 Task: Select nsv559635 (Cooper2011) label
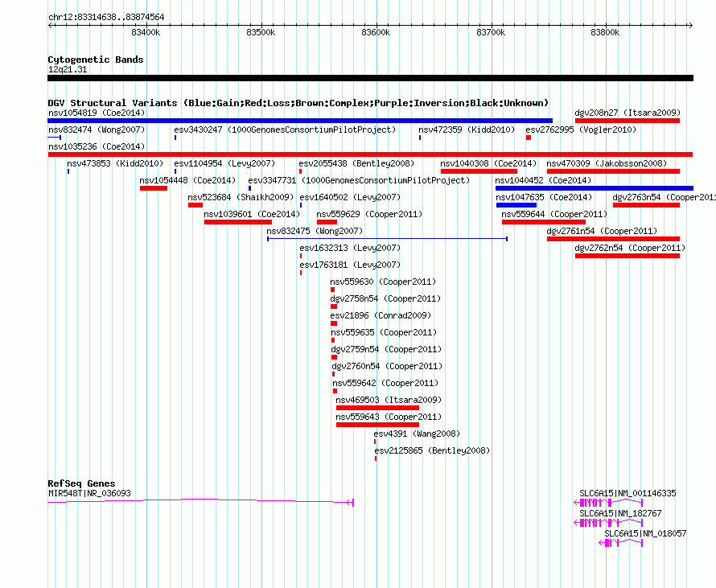point(384,332)
